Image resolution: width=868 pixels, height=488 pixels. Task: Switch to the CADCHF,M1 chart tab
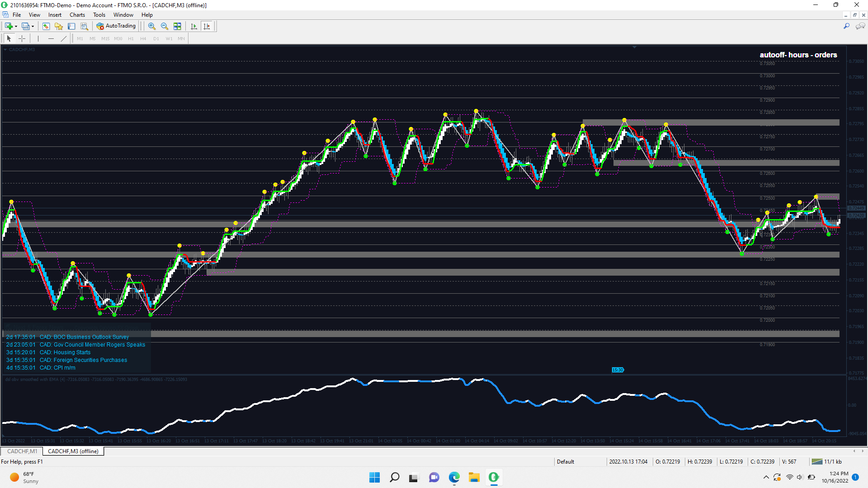coord(22,451)
